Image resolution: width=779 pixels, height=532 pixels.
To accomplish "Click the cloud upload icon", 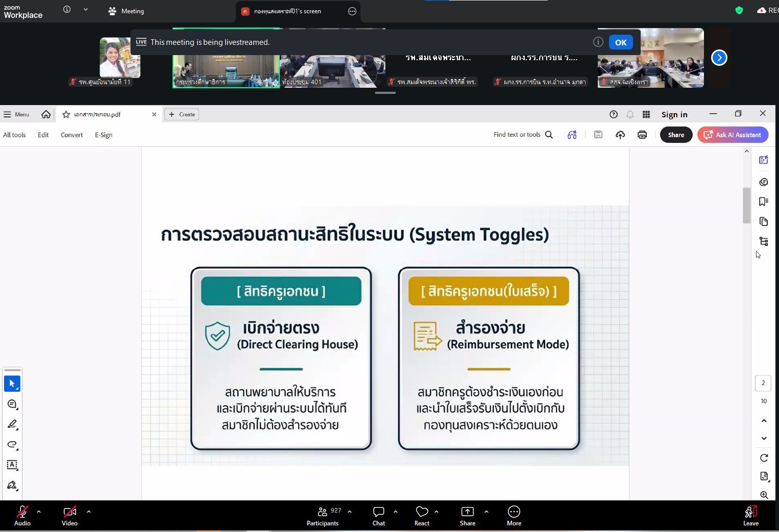I will click(620, 135).
